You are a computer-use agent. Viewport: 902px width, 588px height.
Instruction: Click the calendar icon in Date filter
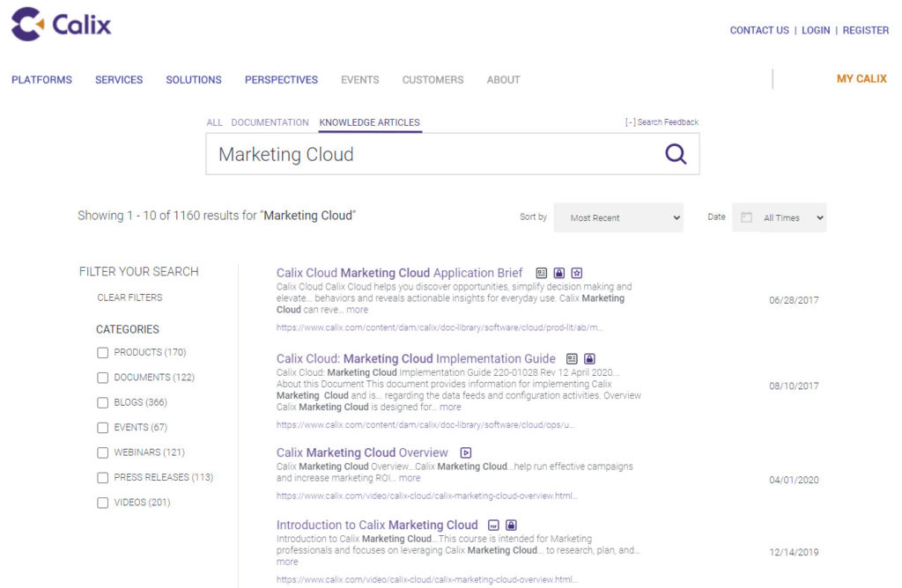pos(746,217)
